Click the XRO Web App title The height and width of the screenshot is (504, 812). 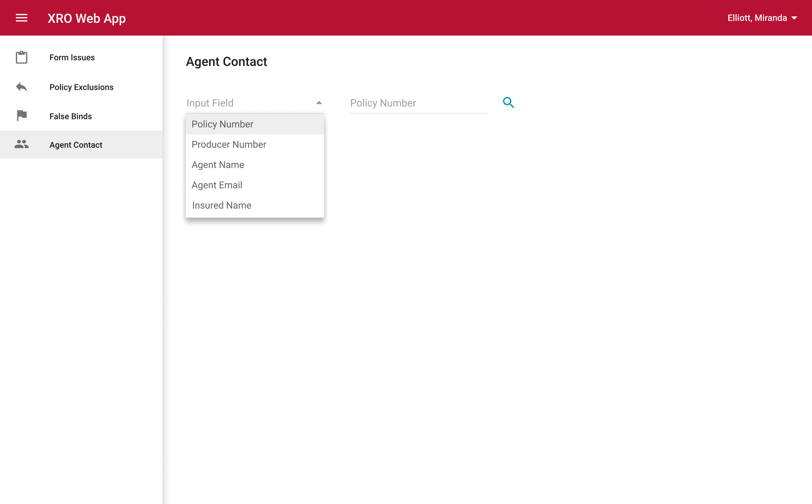click(x=87, y=18)
